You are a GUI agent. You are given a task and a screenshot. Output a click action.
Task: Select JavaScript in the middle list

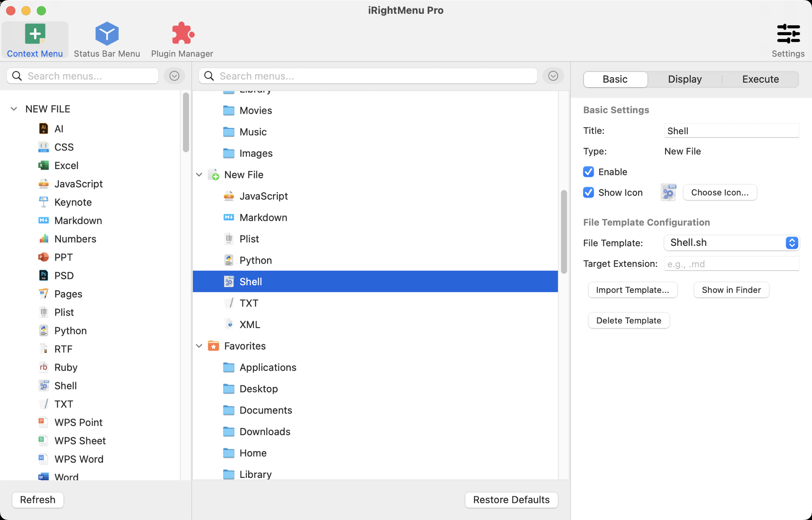pyautogui.click(x=375, y=196)
